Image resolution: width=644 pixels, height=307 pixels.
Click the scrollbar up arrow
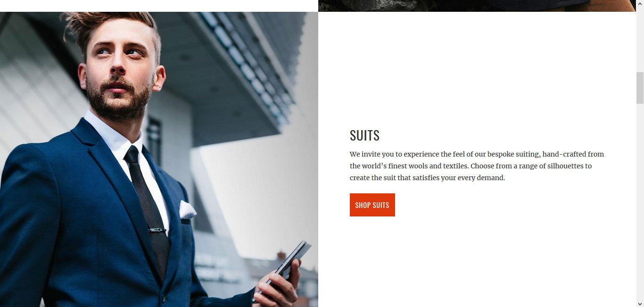[x=640, y=4]
